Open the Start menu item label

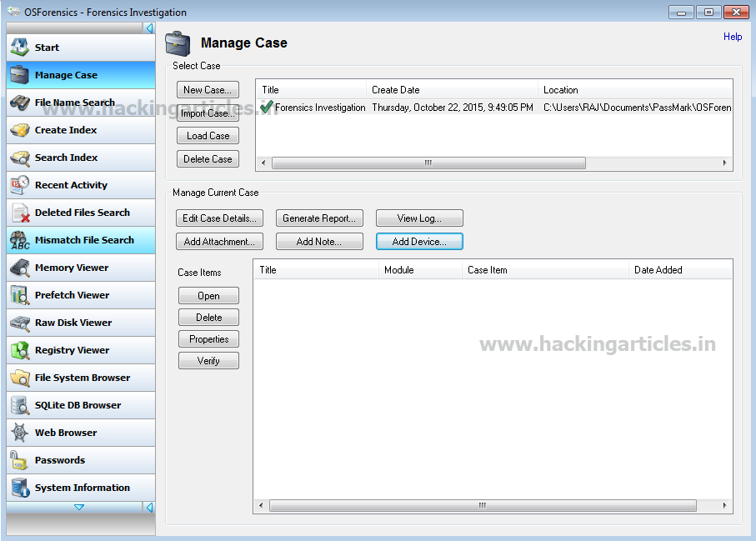point(47,48)
